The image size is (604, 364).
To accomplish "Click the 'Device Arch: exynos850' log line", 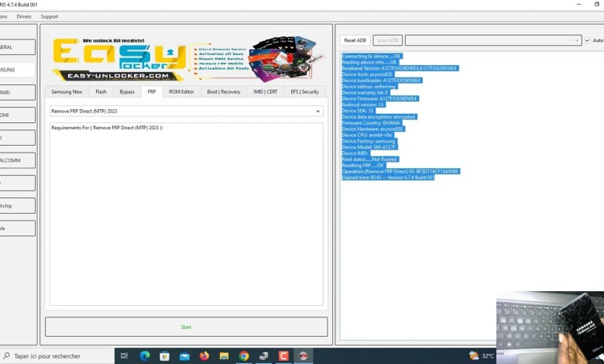I will click(368, 74).
